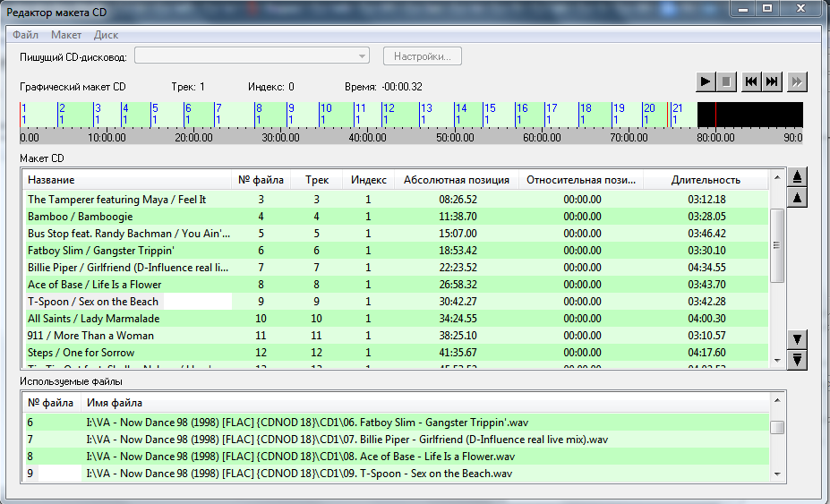Move selected track to top of layout
The height and width of the screenshot is (504, 830).
[x=797, y=177]
